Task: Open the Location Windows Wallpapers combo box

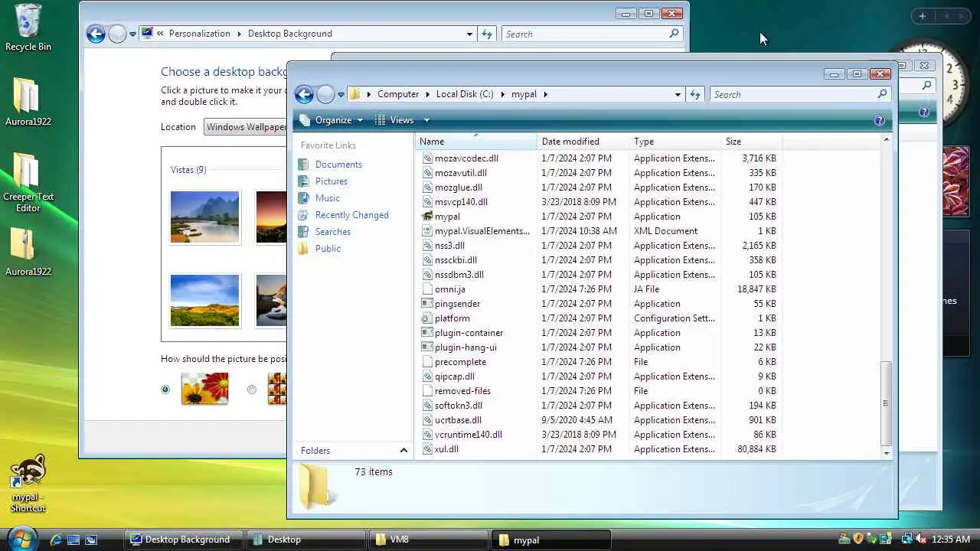Action: click(245, 127)
